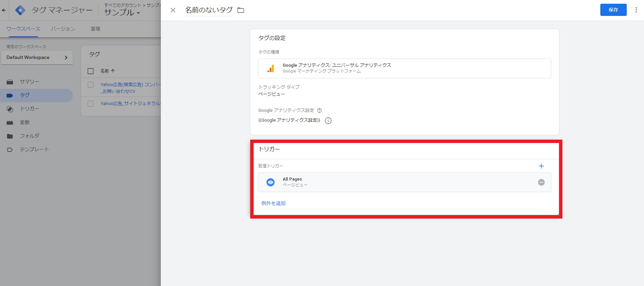This screenshot has width=644, height=286.
Task: Toggle the select-all tags checkbox
Action: click(90, 71)
